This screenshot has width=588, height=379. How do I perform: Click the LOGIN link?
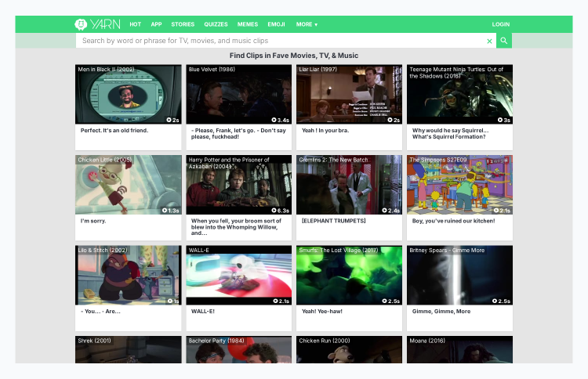(500, 24)
